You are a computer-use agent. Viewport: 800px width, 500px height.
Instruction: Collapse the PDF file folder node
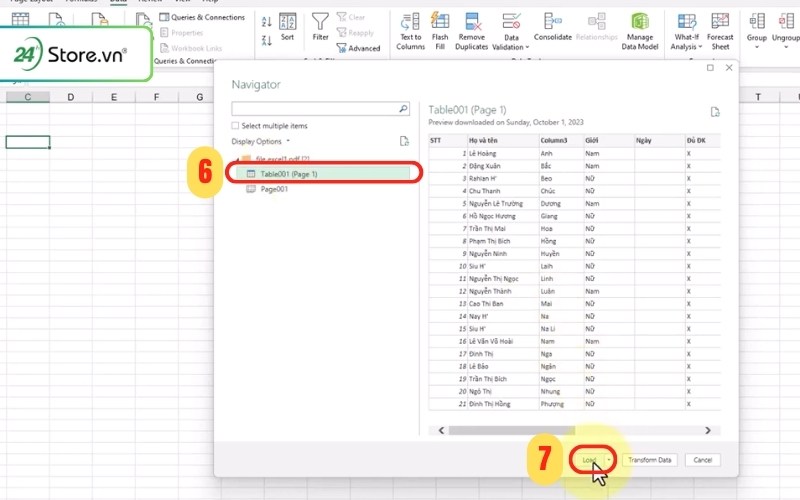[237, 159]
